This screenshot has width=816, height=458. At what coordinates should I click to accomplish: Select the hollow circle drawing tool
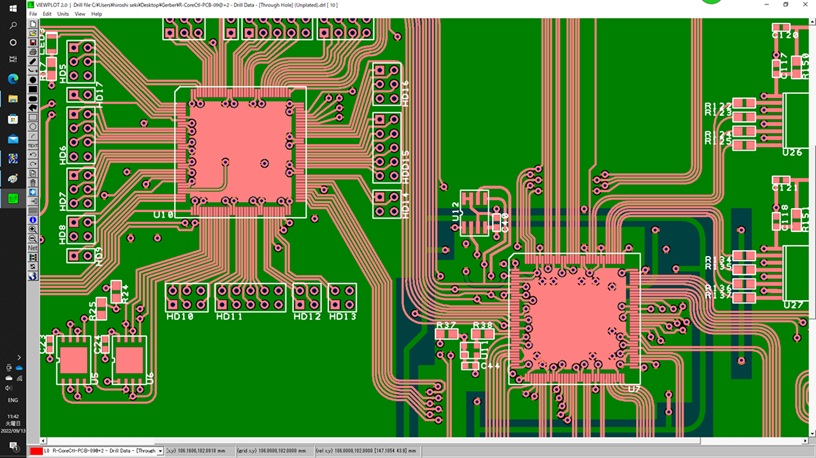(x=33, y=127)
